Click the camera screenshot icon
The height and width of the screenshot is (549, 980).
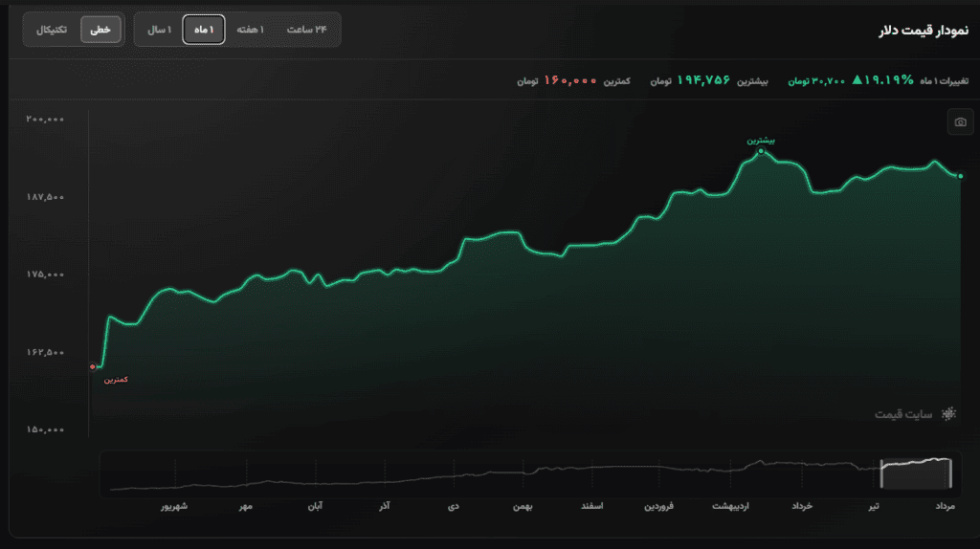(x=960, y=121)
